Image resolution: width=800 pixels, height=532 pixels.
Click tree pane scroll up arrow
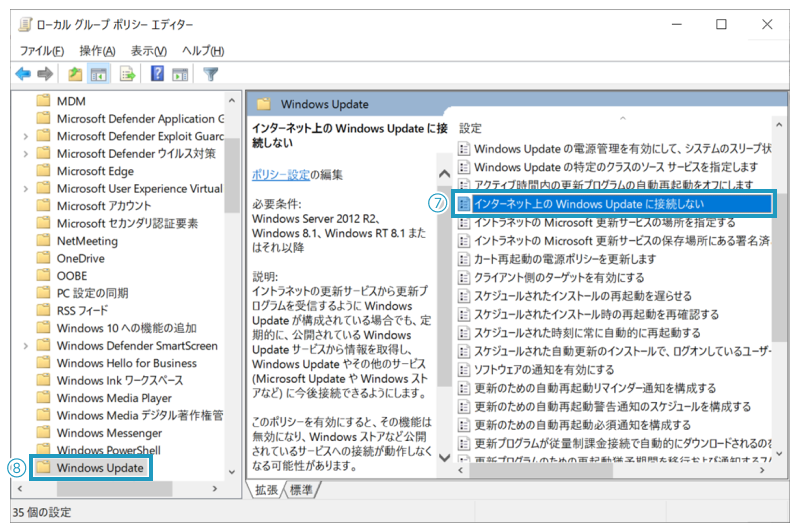(x=232, y=100)
